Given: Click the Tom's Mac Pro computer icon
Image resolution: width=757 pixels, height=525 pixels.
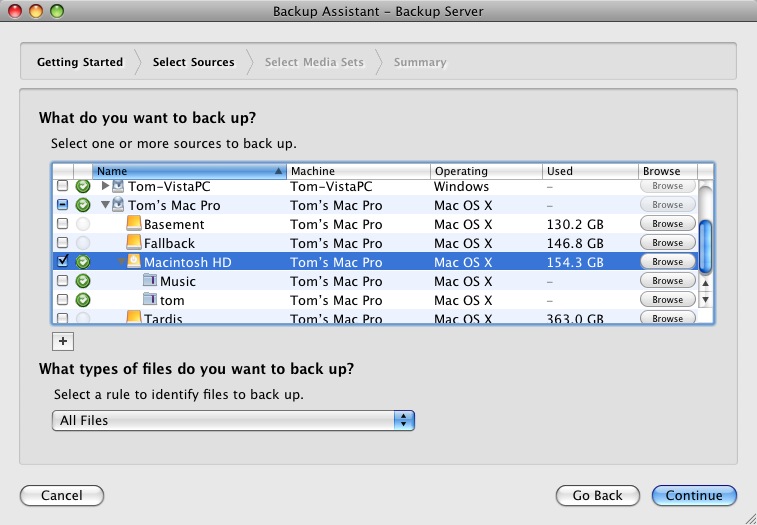Looking at the screenshot, I should click(x=118, y=205).
